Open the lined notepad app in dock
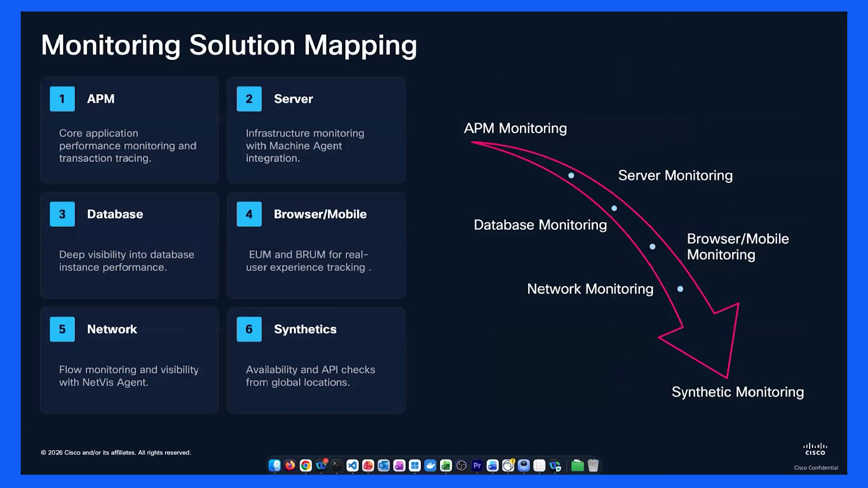This screenshot has width=868, height=488. click(539, 465)
